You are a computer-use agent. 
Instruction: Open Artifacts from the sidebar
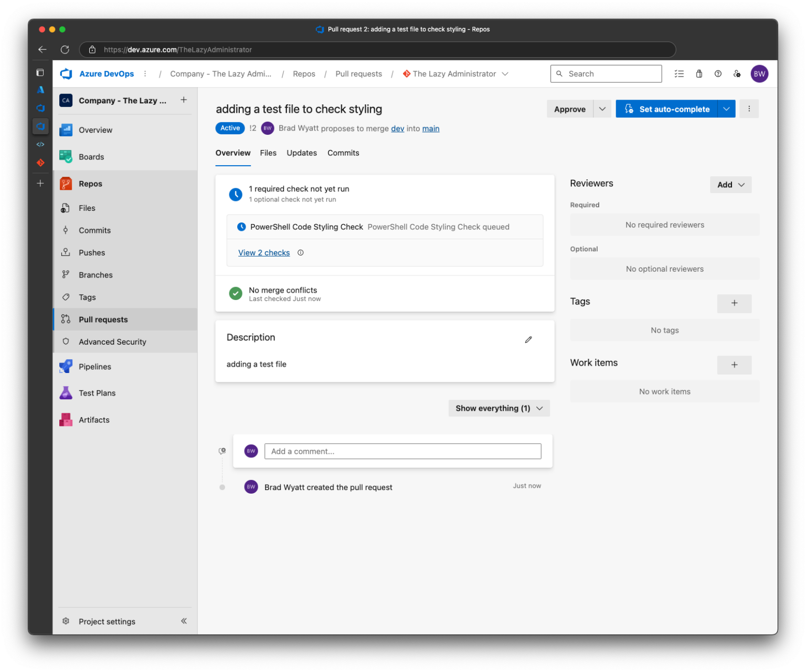[94, 420]
